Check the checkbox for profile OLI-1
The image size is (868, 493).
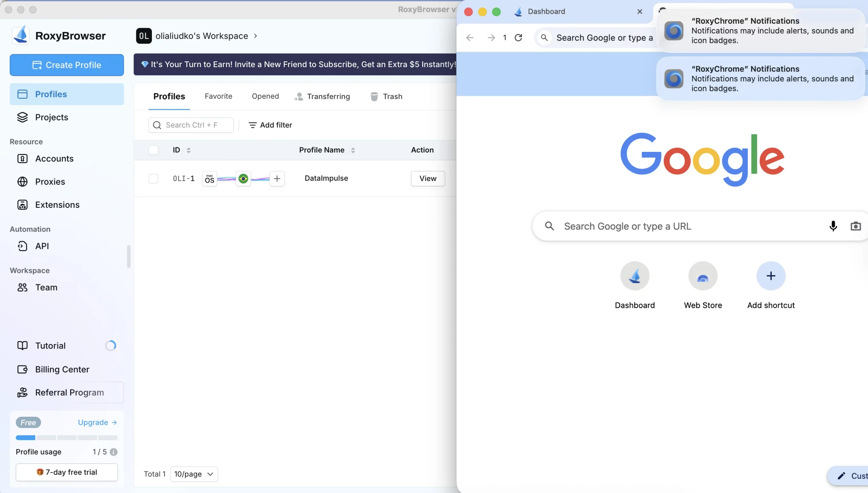point(154,179)
